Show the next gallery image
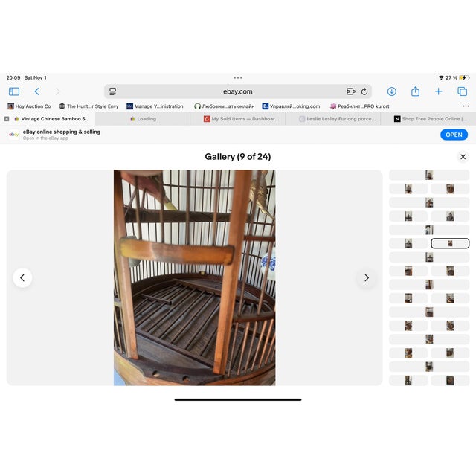 coord(367,277)
